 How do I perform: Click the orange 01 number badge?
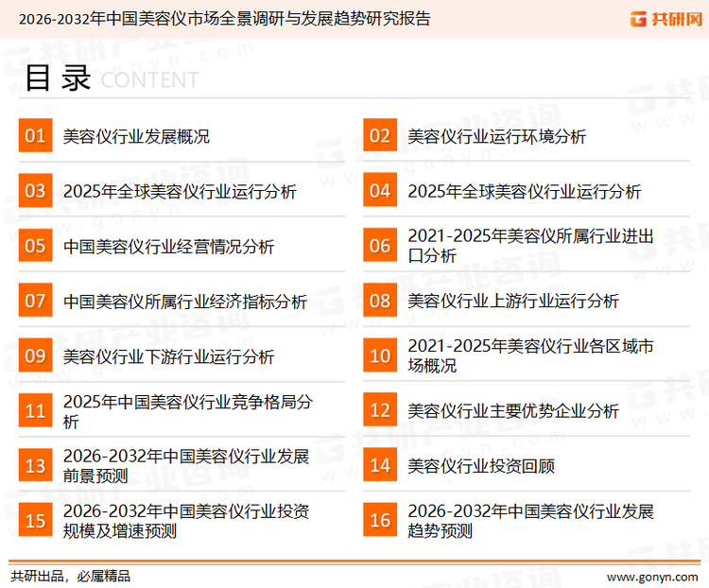(35, 136)
